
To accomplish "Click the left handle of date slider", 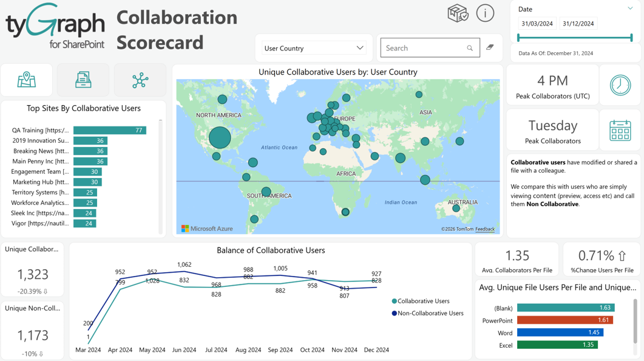I will click(519, 38).
